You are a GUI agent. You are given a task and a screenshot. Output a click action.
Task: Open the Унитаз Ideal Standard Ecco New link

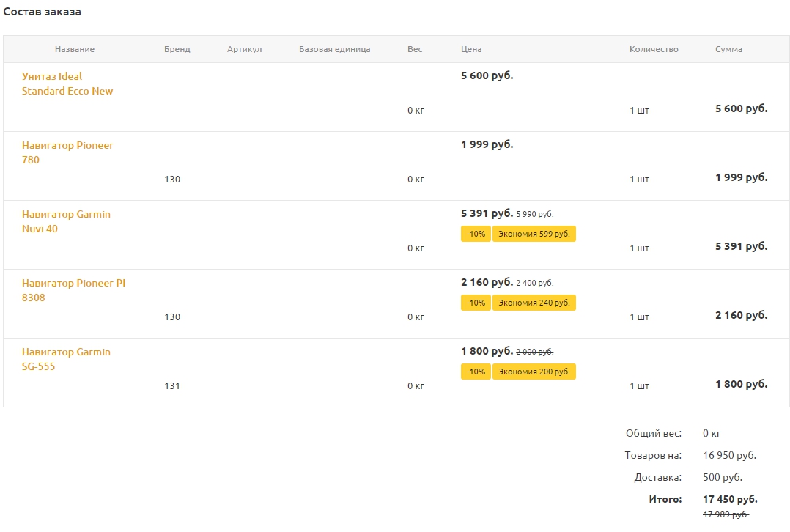[x=67, y=84]
